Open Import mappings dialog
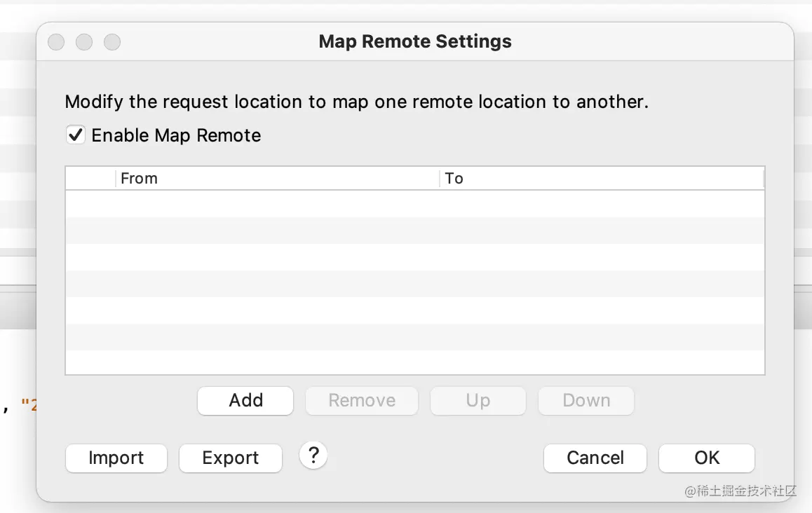Viewport: 812px width, 513px height. [x=116, y=458]
